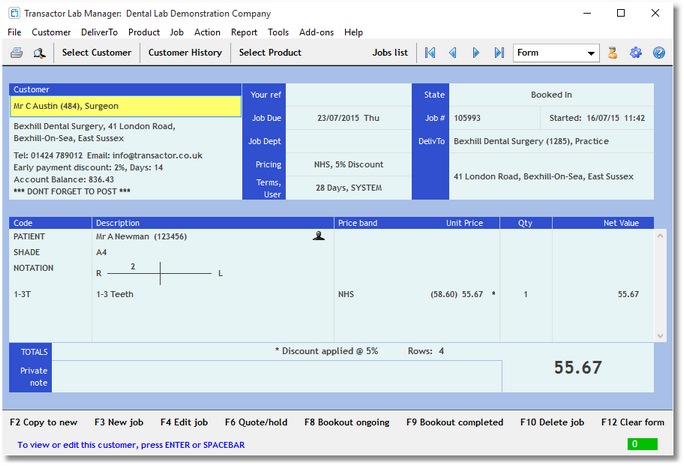Open the Tools menu
The height and width of the screenshot is (466, 684).
point(278,32)
